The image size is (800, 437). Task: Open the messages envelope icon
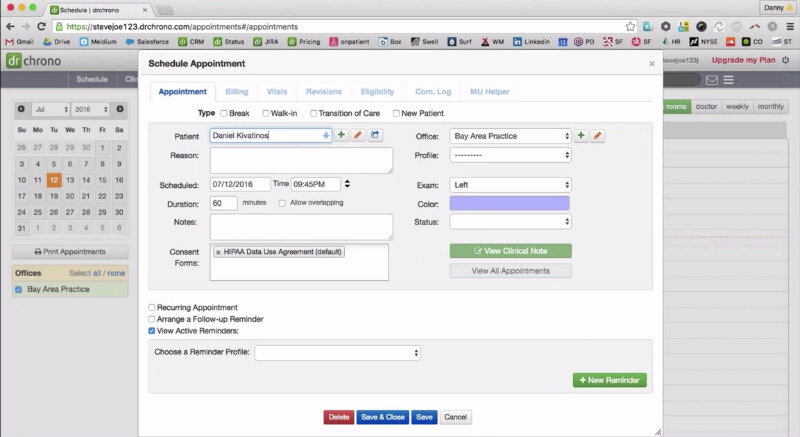pyautogui.click(x=711, y=79)
